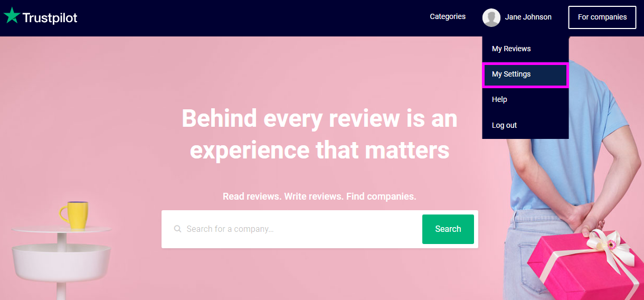
Task: Click the yellow mug on the table
Action: (74, 215)
